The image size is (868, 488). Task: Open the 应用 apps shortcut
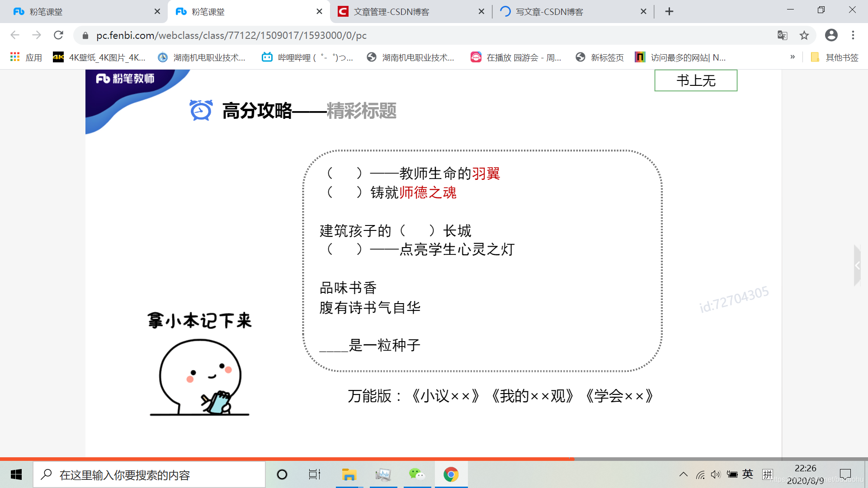point(26,57)
